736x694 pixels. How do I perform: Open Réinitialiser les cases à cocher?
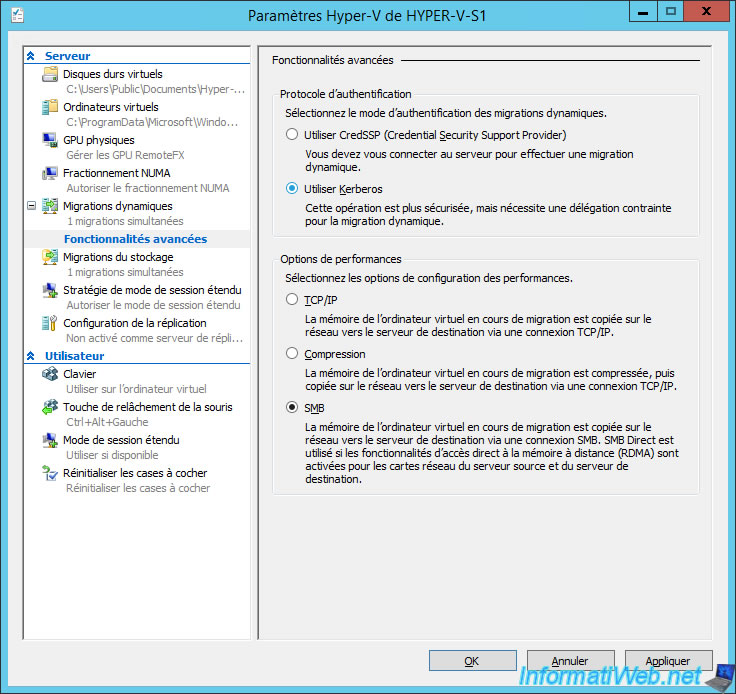pyautogui.click(x=135, y=473)
